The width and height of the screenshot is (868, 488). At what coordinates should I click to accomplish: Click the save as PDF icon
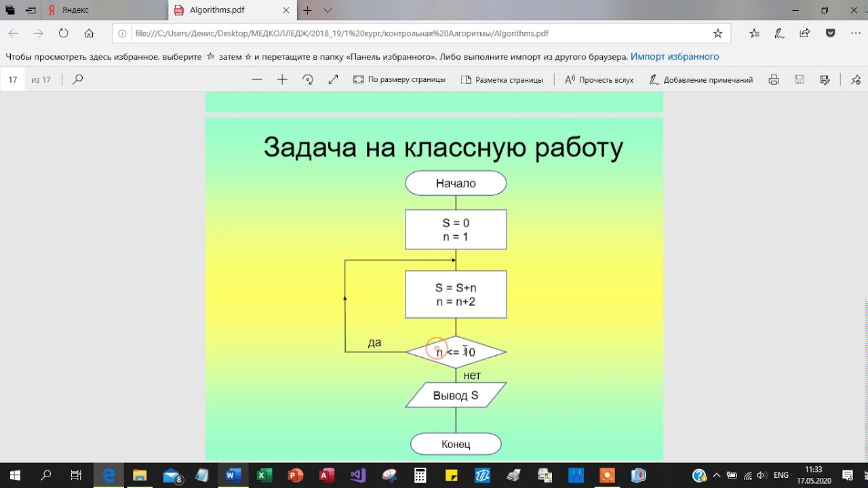[825, 79]
